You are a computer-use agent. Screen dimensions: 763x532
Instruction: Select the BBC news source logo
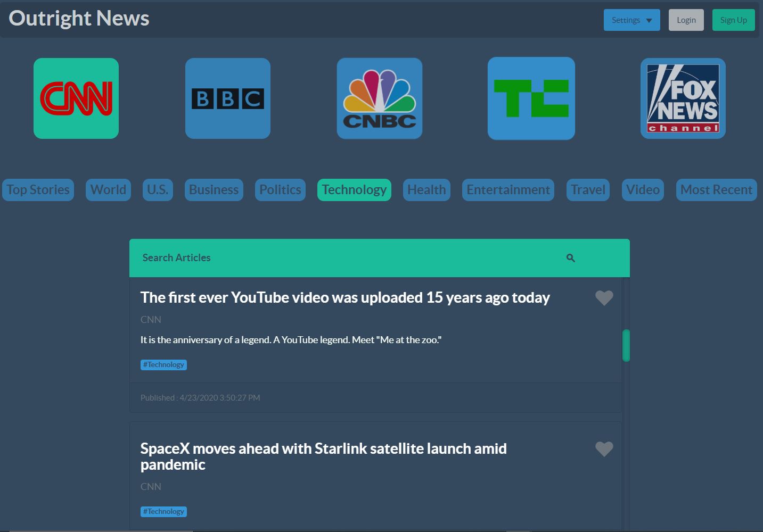[228, 98]
